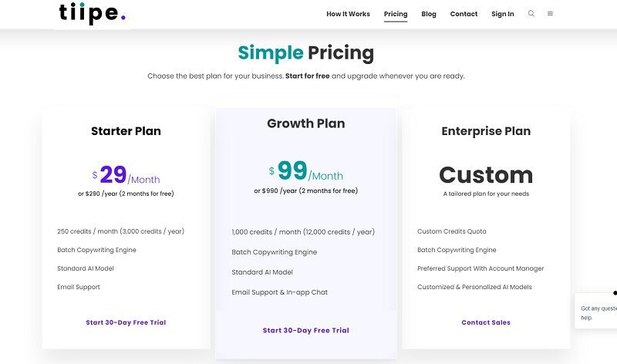Click Contact Sales on Enterprise Plan

(x=486, y=322)
